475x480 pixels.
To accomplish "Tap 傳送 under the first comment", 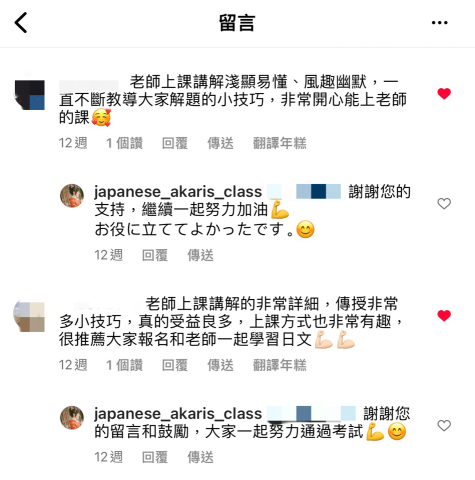I will coord(220,143).
